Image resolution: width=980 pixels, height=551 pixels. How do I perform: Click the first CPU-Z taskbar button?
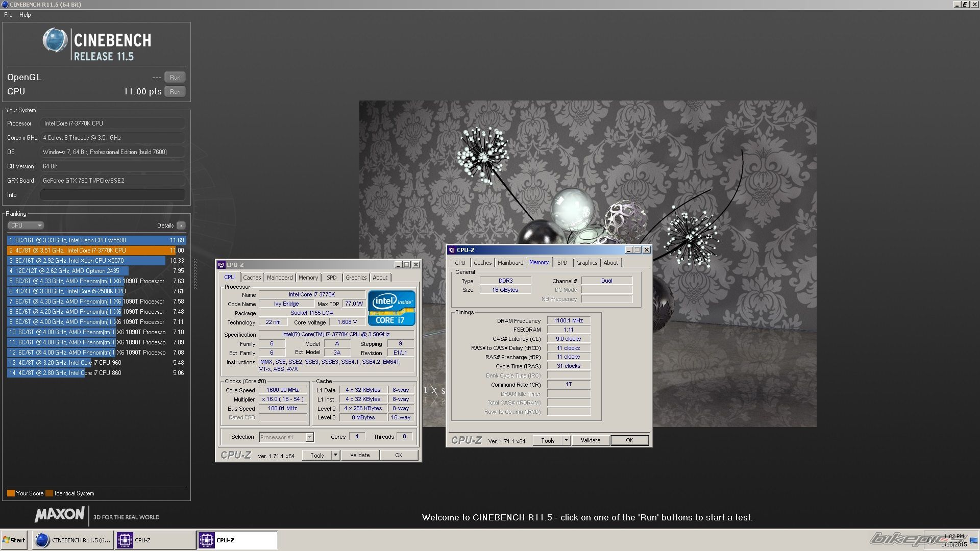point(155,540)
